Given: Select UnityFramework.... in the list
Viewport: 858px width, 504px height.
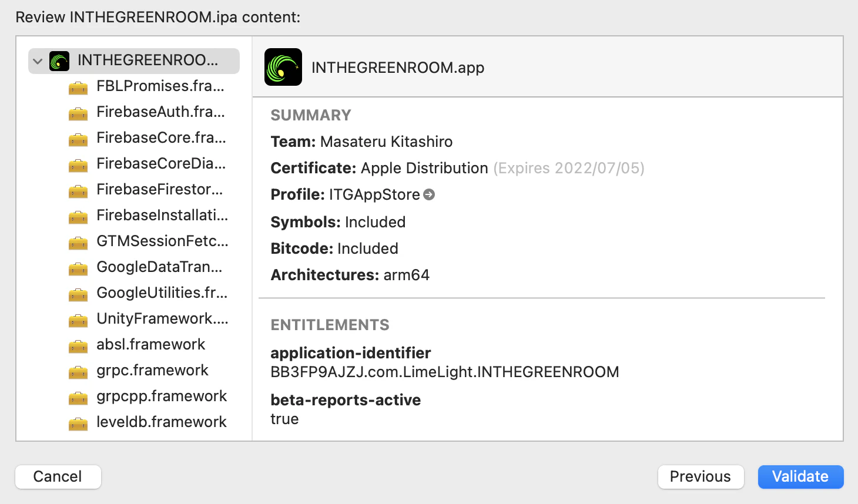Looking at the screenshot, I should pyautogui.click(x=163, y=318).
